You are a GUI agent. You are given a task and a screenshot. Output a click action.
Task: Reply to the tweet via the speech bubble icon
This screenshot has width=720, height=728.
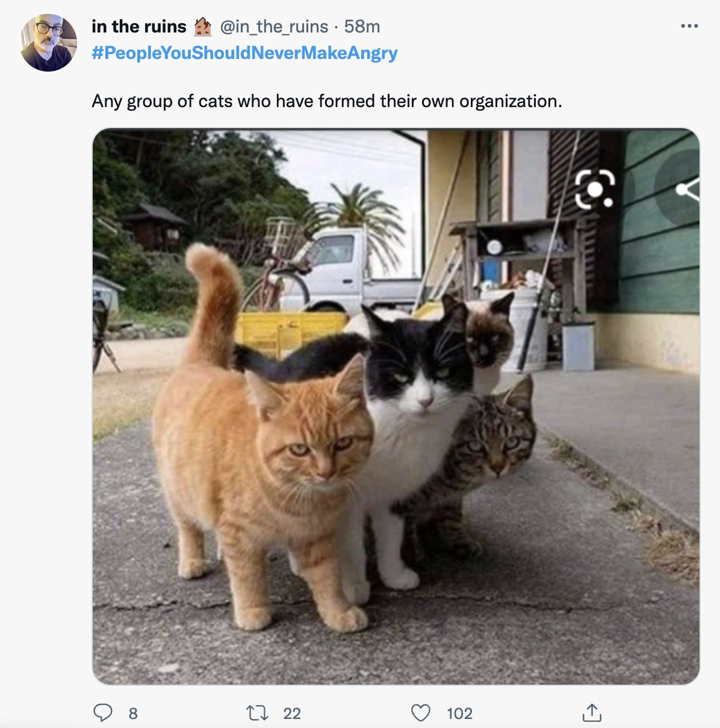[x=103, y=713]
